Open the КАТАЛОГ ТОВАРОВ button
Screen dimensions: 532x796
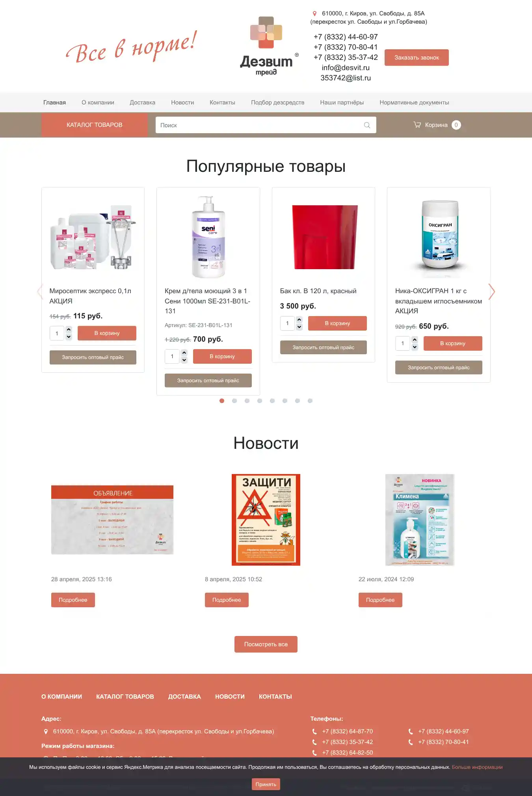point(95,125)
